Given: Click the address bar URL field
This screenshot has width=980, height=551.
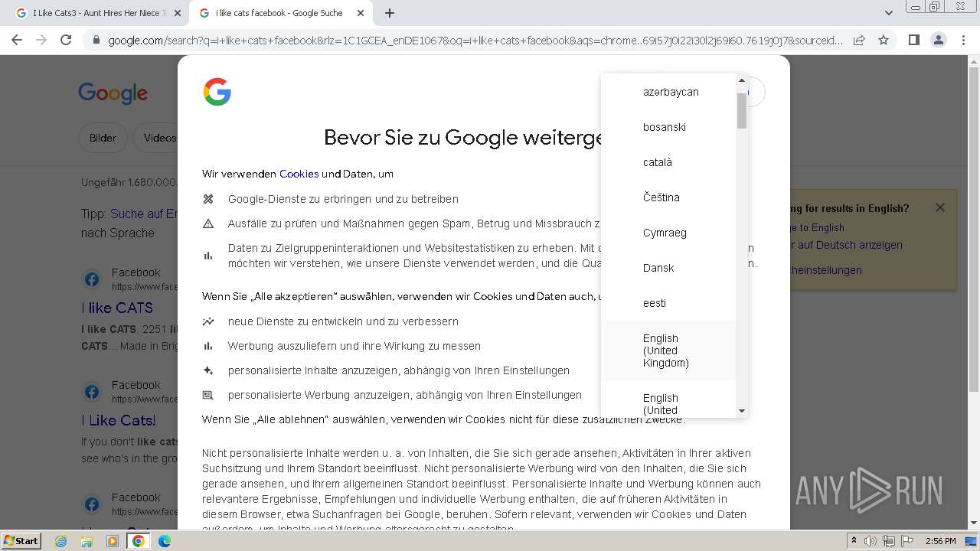Looking at the screenshot, I should click(x=475, y=40).
